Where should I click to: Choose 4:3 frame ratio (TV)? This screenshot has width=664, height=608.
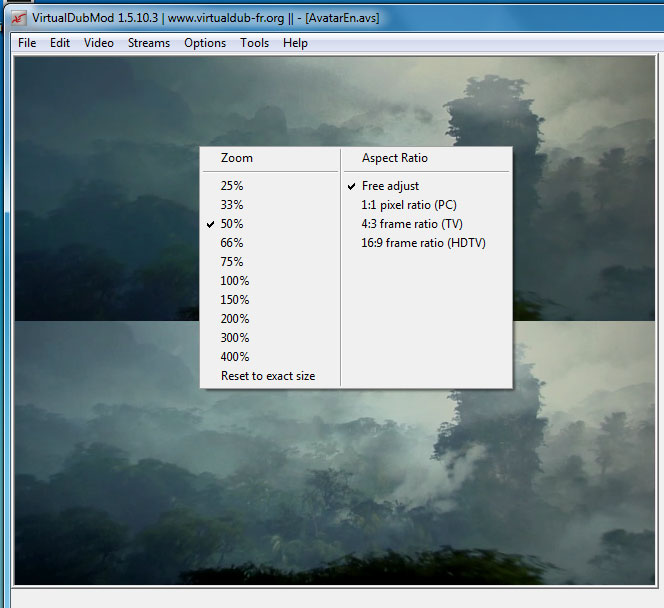(x=426, y=224)
